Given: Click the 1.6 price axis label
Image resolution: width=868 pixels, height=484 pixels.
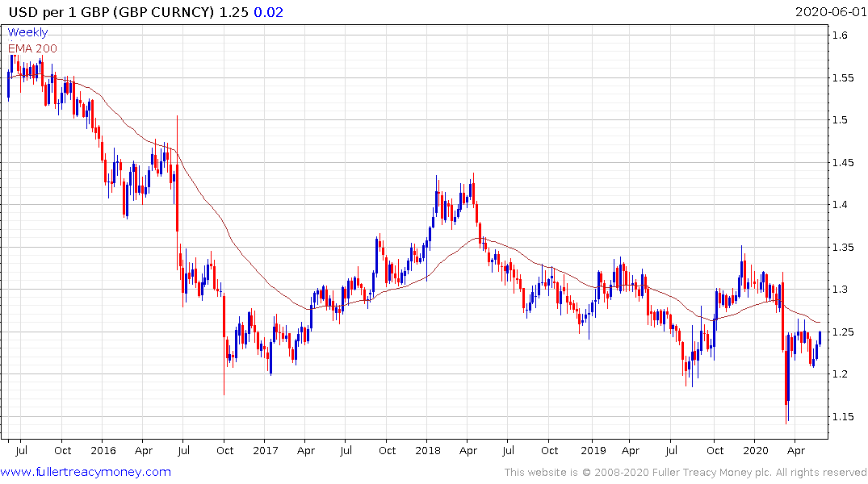Looking at the screenshot, I should tap(840, 35).
